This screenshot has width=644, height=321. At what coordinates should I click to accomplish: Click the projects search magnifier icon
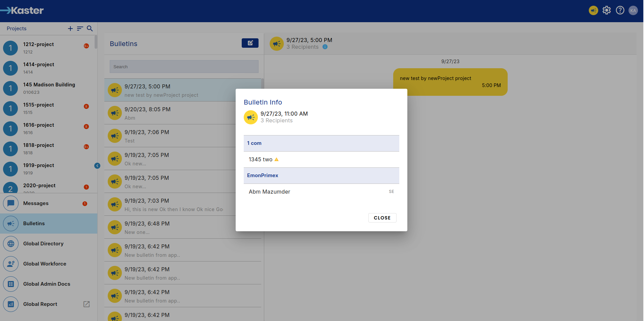(90, 29)
